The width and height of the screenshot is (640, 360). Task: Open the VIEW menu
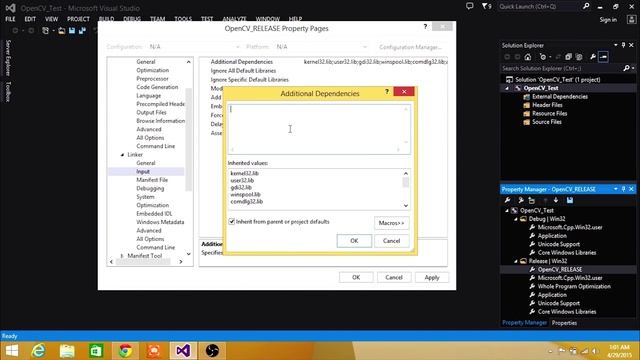click(51, 19)
